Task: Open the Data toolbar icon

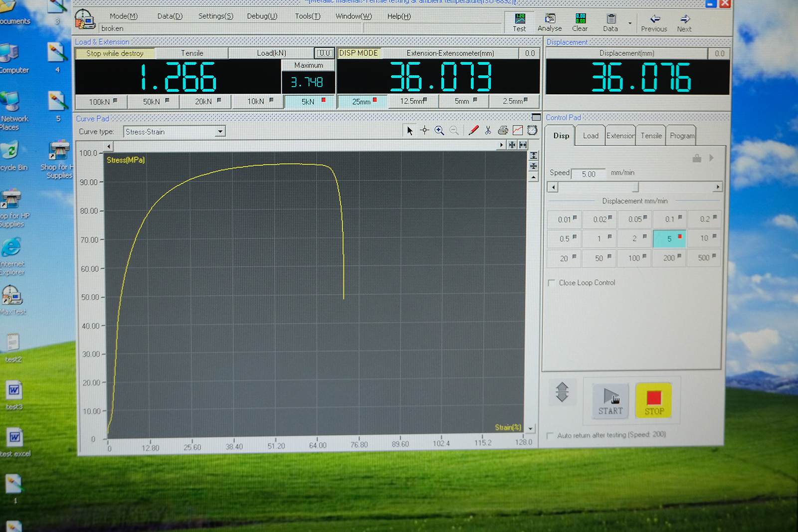Action: 610,22
